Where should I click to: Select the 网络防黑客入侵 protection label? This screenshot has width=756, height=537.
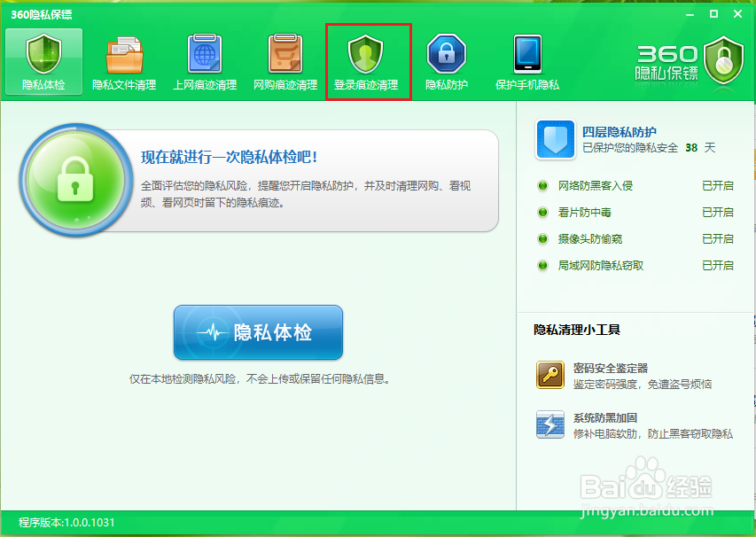[596, 185]
